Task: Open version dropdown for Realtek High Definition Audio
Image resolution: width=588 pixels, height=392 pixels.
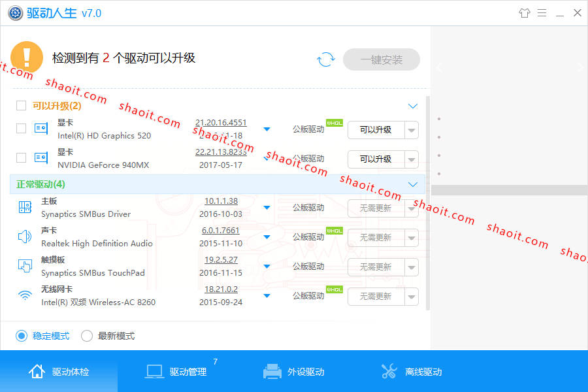Action: (x=267, y=237)
